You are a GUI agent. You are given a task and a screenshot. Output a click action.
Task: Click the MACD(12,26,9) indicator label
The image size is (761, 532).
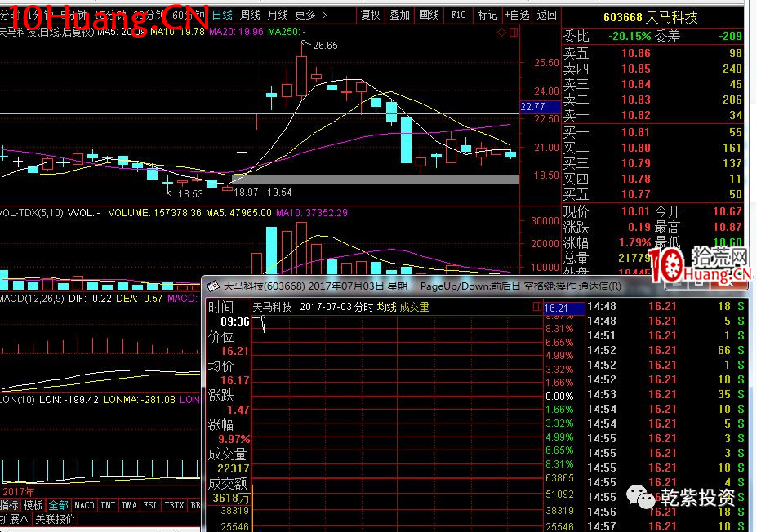(32, 299)
